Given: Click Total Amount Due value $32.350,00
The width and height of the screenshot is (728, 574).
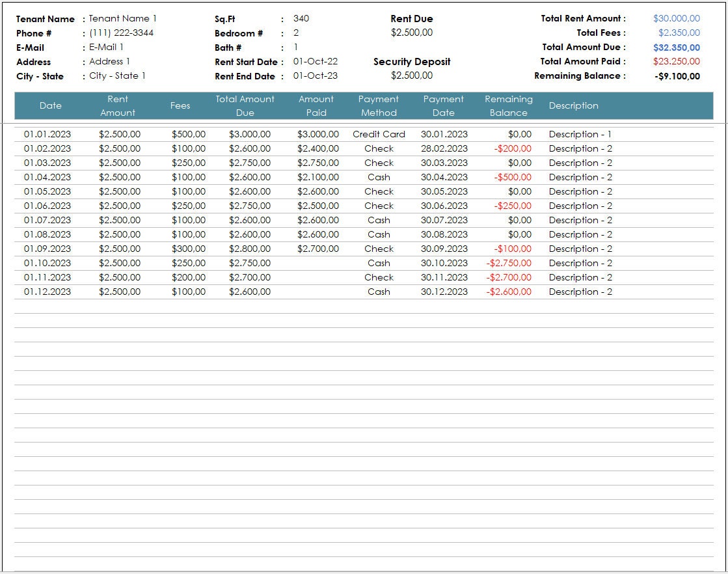Looking at the screenshot, I should [677, 48].
